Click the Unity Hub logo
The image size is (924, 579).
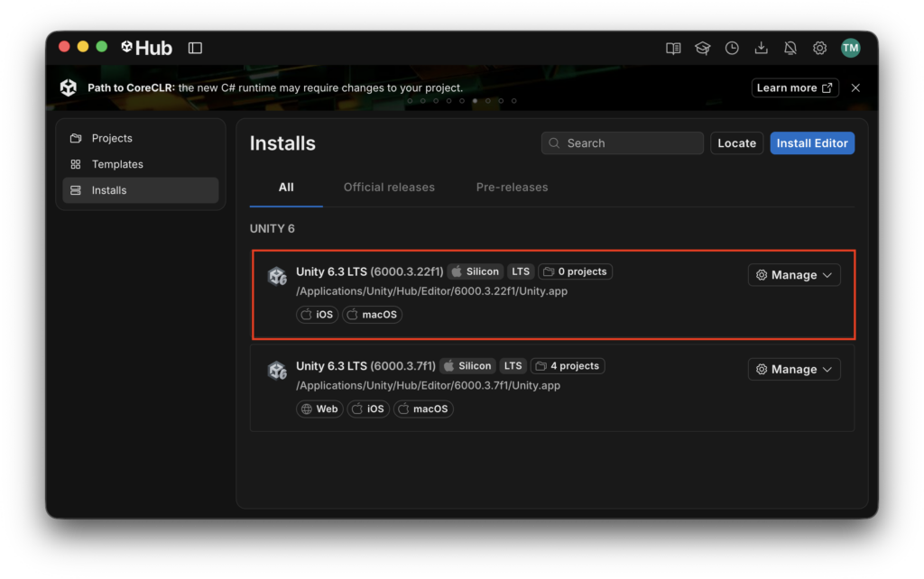[146, 48]
